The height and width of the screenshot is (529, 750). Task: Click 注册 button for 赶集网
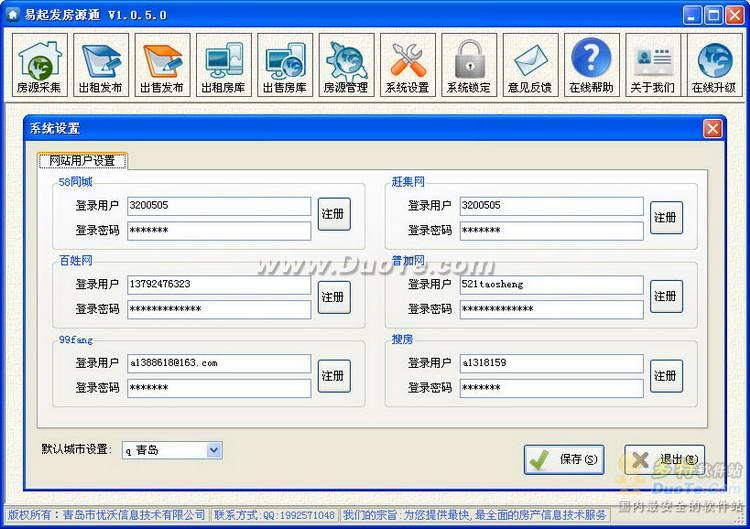click(666, 218)
